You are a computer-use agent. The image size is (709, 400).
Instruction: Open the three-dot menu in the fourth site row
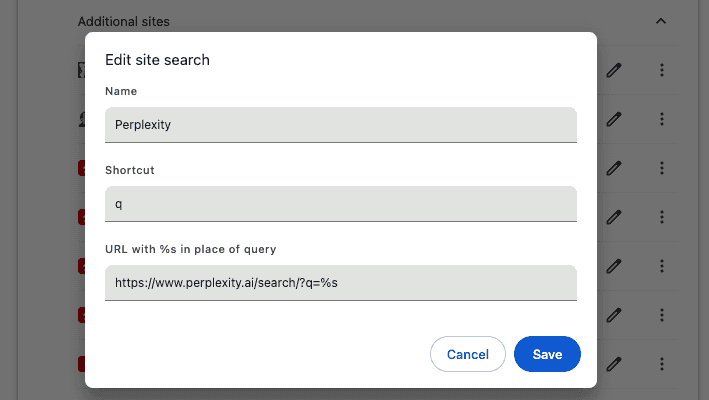click(x=662, y=217)
